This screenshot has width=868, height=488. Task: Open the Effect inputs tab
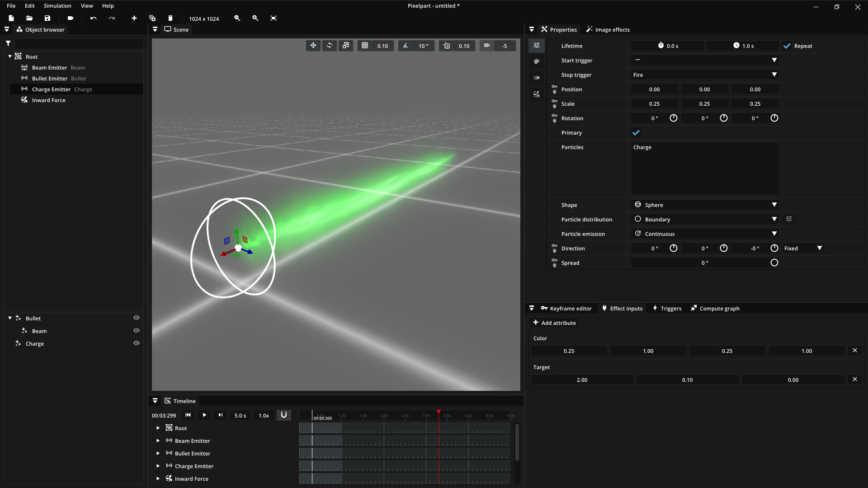pyautogui.click(x=622, y=308)
